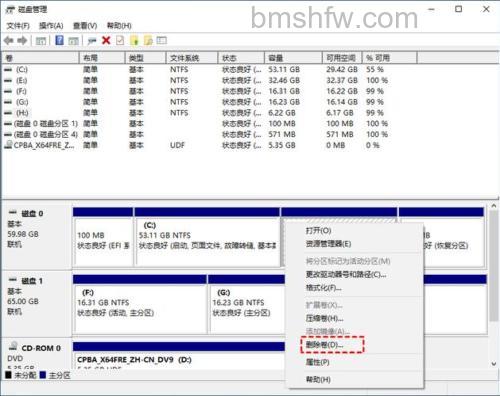
Task: Choose 资源管理器(E) in the context menu
Action: coord(328,244)
